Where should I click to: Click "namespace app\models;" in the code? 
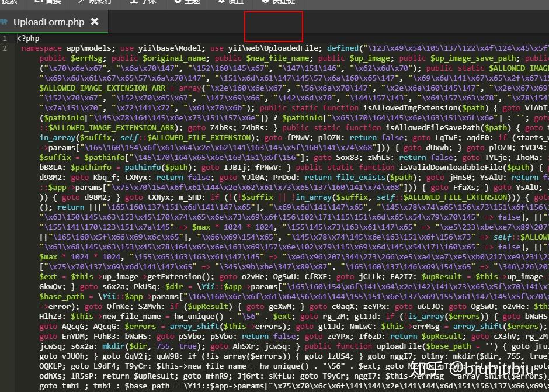[x=69, y=48]
